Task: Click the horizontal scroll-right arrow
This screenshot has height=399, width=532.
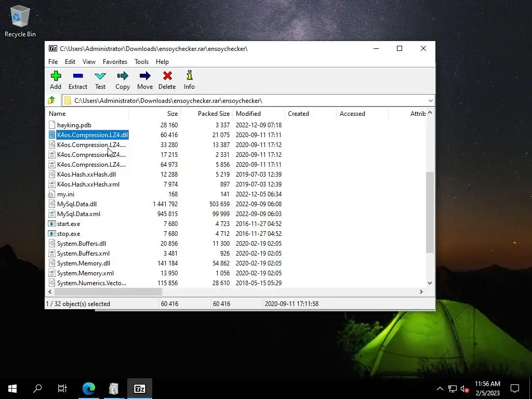Action: 421,292
